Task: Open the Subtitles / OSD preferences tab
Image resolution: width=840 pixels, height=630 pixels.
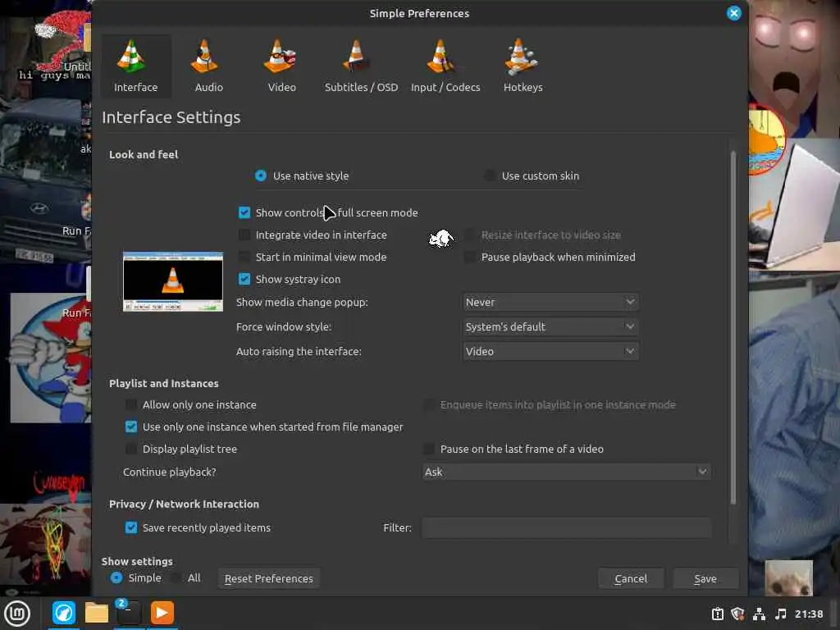Action: click(x=361, y=66)
